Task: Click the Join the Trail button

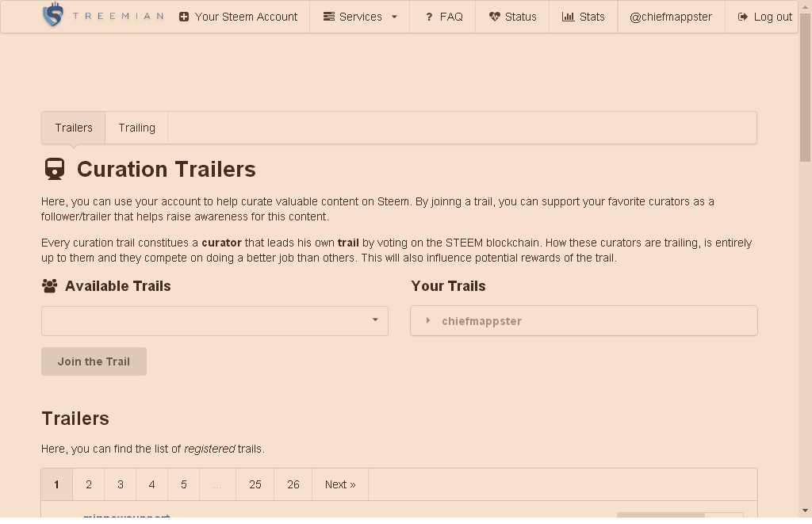Action: pyautogui.click(x=94, y=361)
